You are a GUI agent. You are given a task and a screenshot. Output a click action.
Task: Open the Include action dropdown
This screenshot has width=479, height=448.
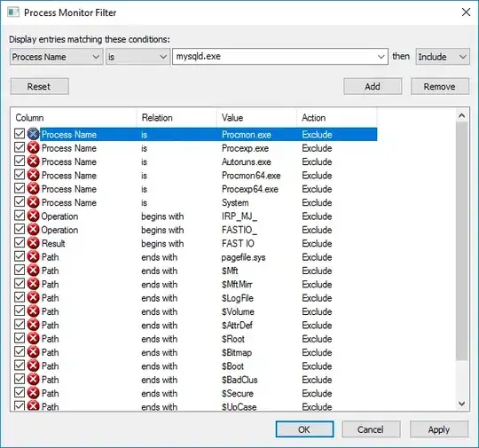(x=443, y=57)
